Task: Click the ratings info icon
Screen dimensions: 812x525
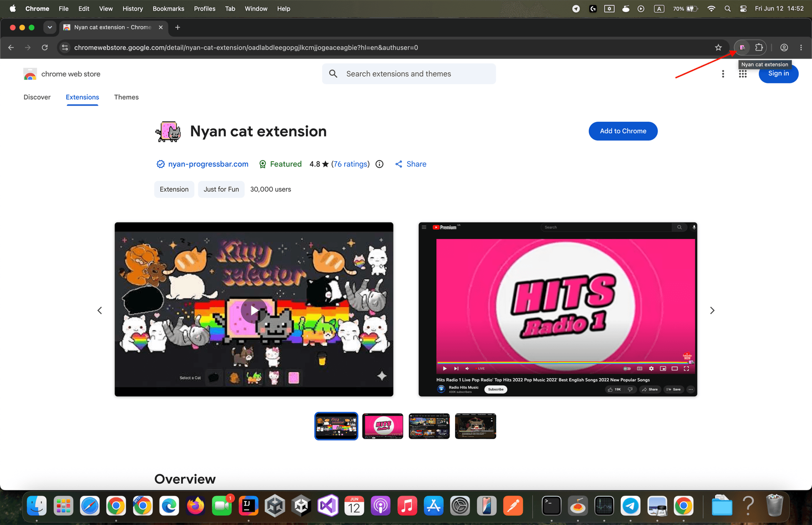Action: [379, 164]
